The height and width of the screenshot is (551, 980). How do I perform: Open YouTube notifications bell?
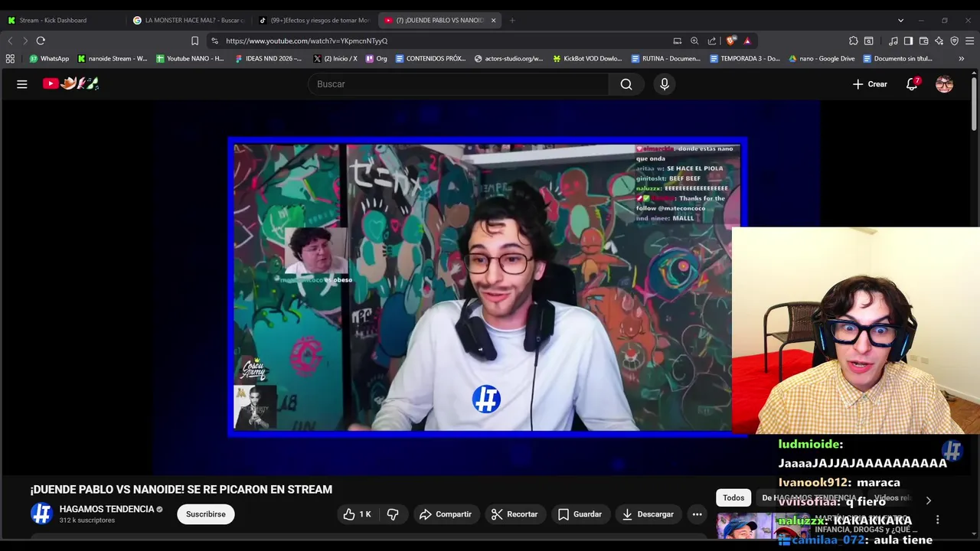pyautogui.click(x=912, y=84)
